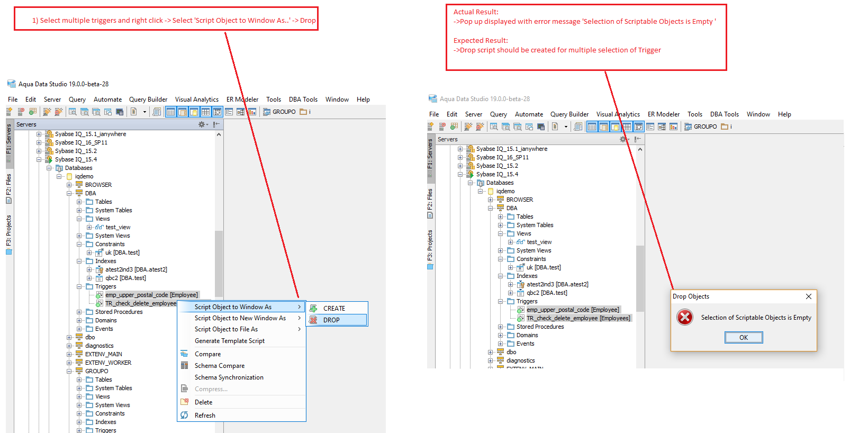Open the Query Builder menu in the left window
Image resolution: width=868 pixels, height=433 pixels.
pyautogui.click(x=148, y=100)
